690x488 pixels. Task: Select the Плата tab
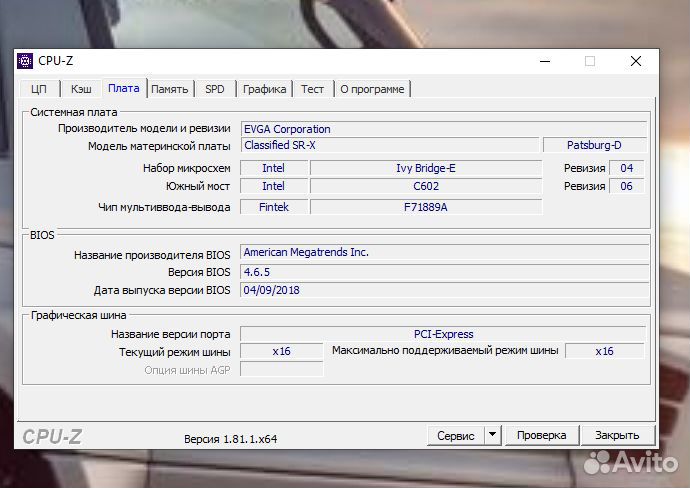pyautogui.click(x=124, y=88)
